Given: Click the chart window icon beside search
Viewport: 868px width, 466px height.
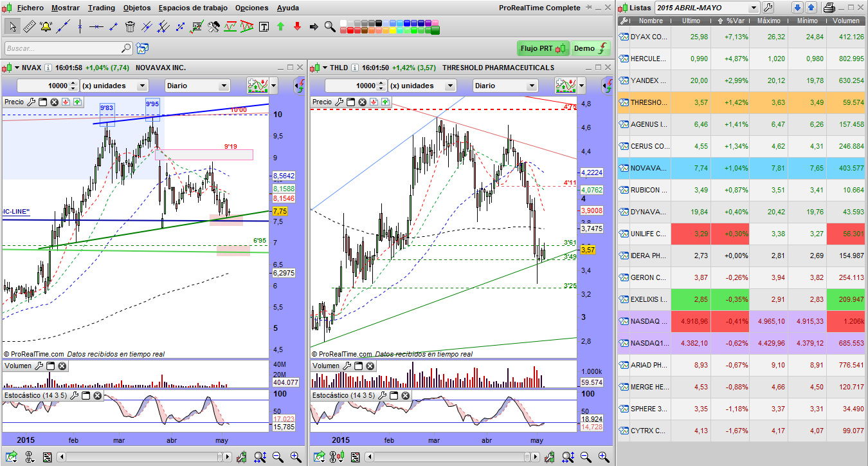Looking at the screenshot, I should 143,48.
